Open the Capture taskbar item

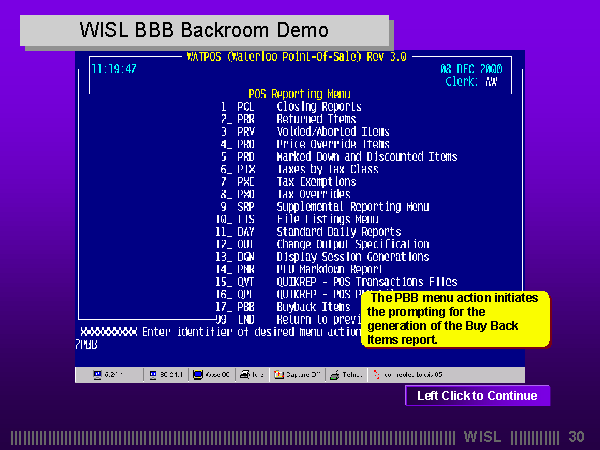pos(299,374)
